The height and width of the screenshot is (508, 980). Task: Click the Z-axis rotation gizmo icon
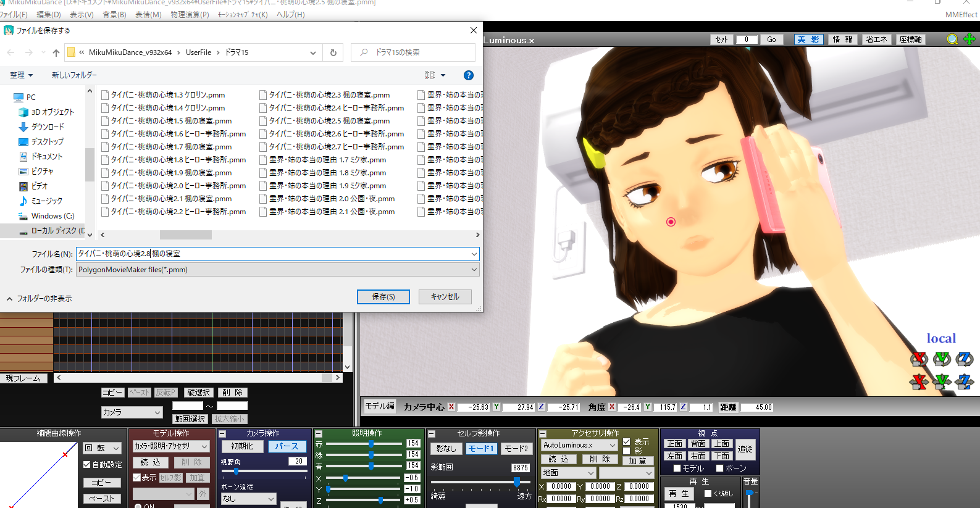965,359
